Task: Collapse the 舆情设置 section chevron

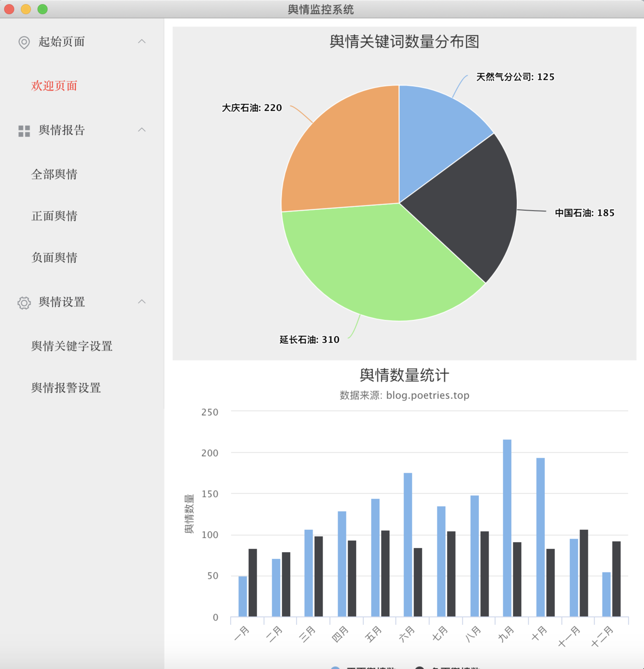Action: click(x=142, y=301)
